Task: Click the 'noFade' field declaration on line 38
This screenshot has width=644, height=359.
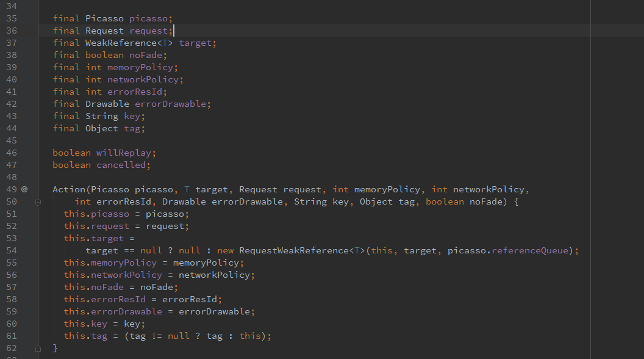Action: pos(146,55)
